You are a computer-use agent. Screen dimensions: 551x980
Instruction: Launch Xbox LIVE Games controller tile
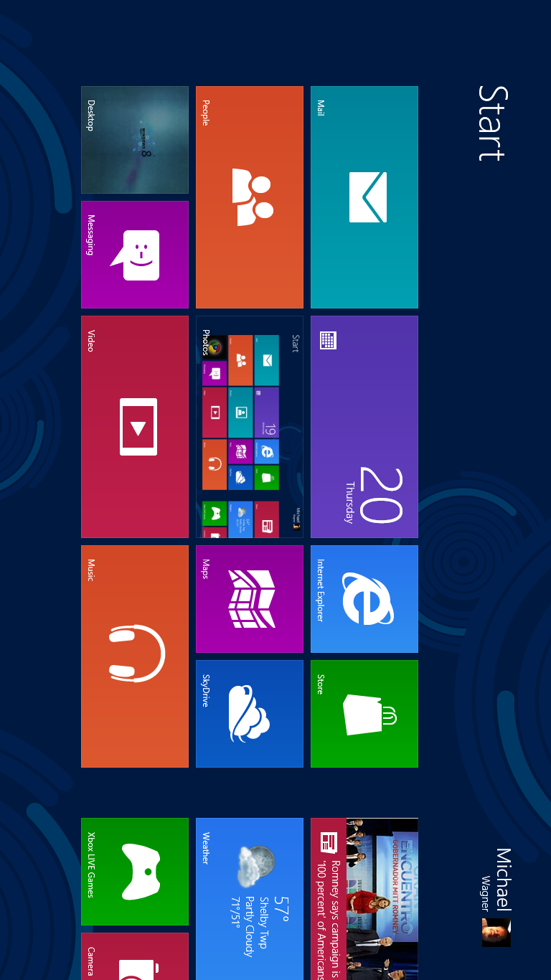[135, 872]
